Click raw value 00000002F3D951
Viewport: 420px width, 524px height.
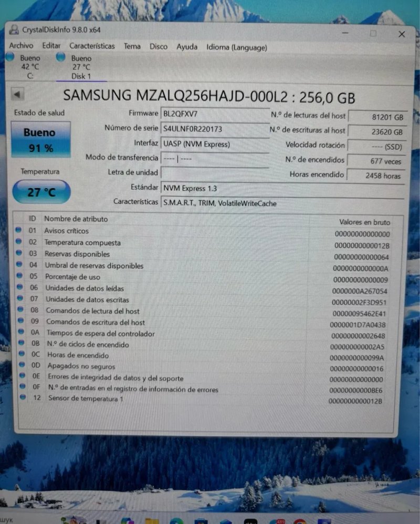point(359,302)
